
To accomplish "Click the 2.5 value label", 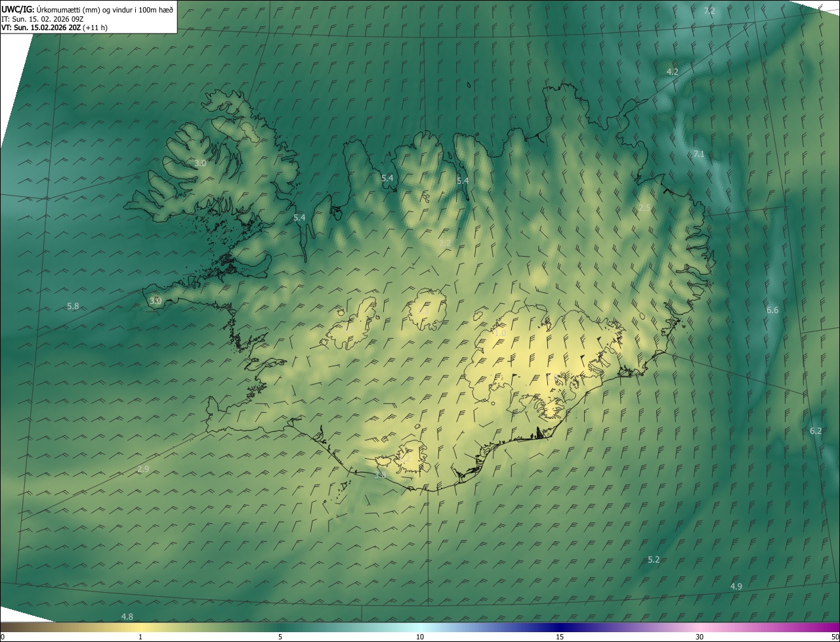I will (645, 207).
